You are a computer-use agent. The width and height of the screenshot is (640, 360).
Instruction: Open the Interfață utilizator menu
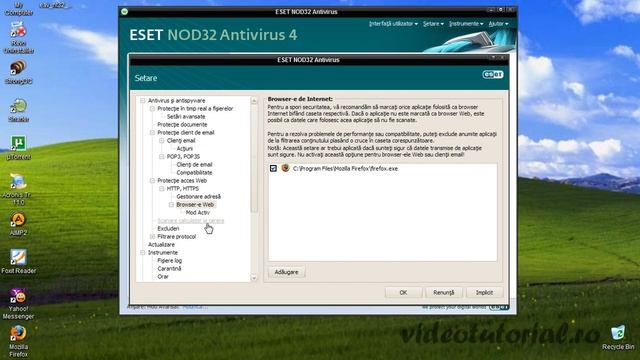click(393, 24)
